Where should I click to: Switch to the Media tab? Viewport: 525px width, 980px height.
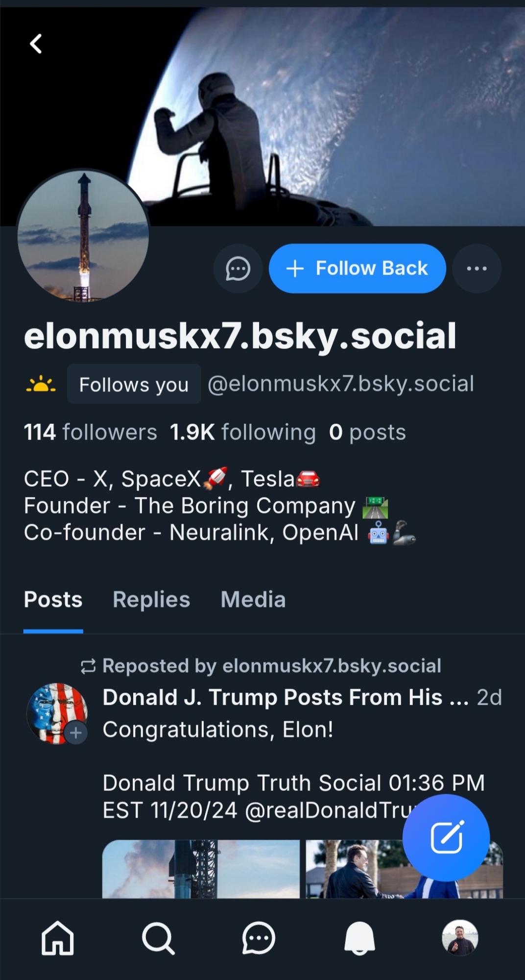click(x=253, y=600)
